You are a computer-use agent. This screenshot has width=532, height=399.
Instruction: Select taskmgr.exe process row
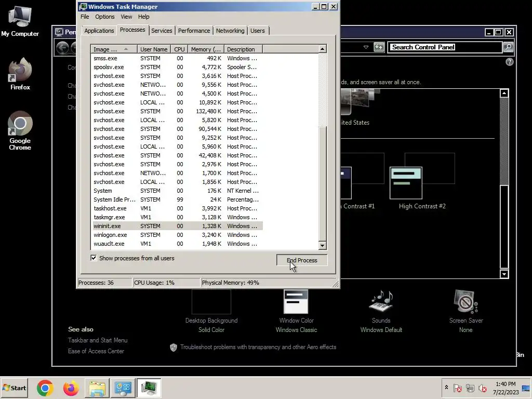point(177,217)
